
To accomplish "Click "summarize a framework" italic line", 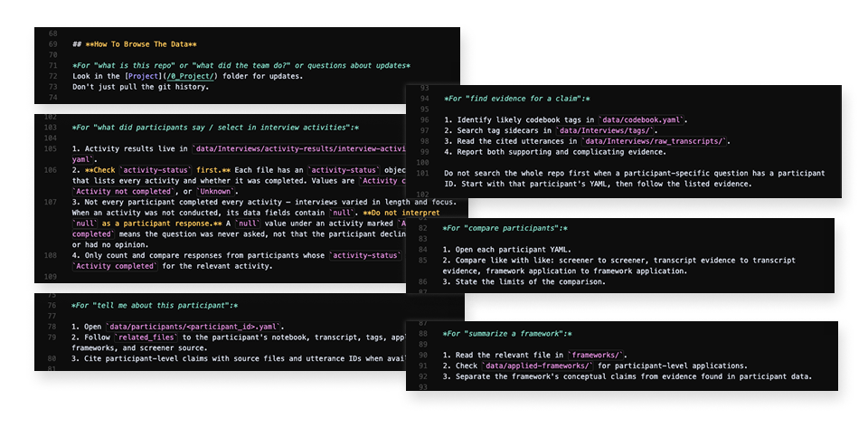I will pyautogui.click(x=507, y=334).
